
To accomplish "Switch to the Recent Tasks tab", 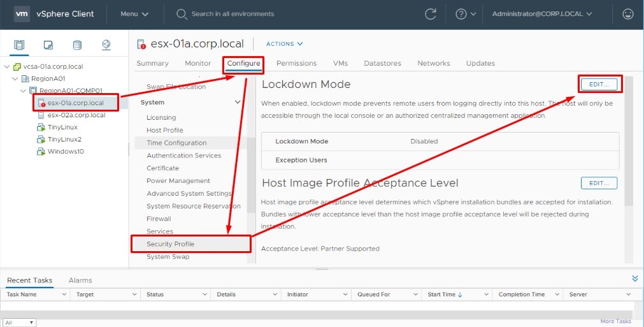I will click(x=29, y=280).
